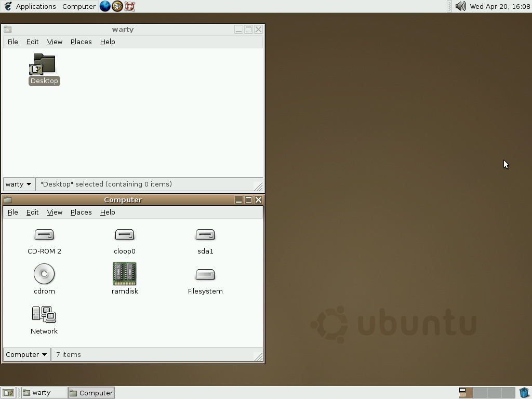
Task: Open the Computer location dropdown at bottom left
Action: (x=26, y=354)
